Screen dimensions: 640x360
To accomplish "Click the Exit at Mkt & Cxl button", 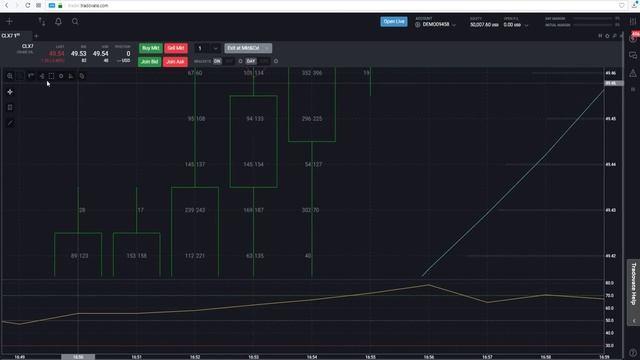I will coord(248,48).
